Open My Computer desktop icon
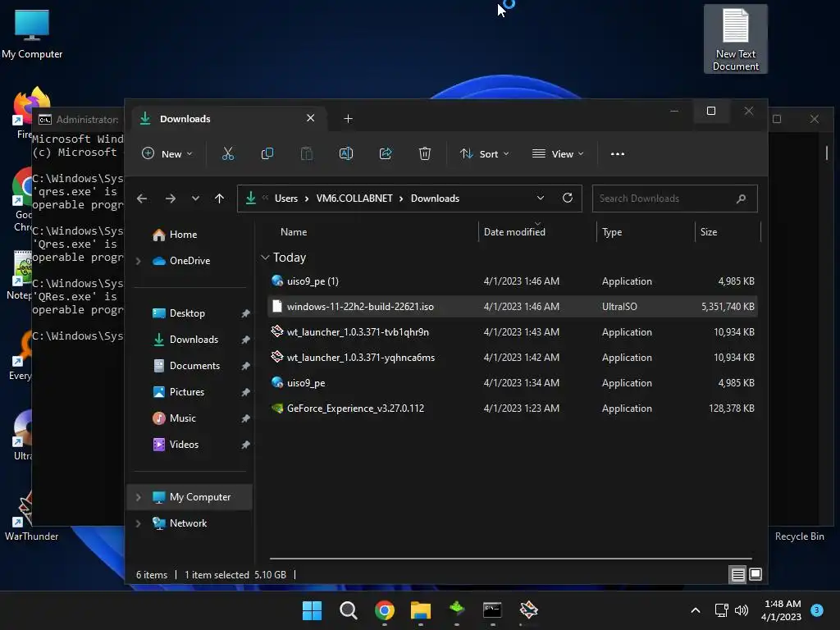This screenshot has height=630, width=840. [32, 34]
